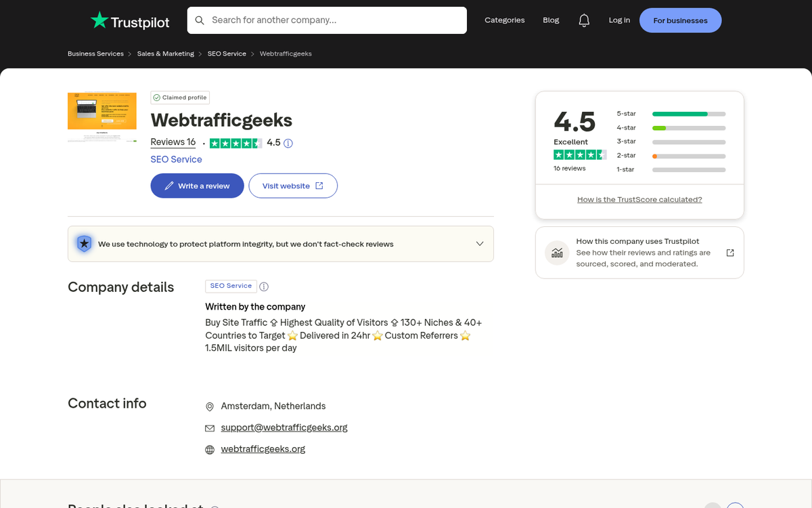Click the info icon next to SEO Service tag
Image resolution: width=812 pixels, height=508 pixels.
pyautogui.click(x=264, y=287)
